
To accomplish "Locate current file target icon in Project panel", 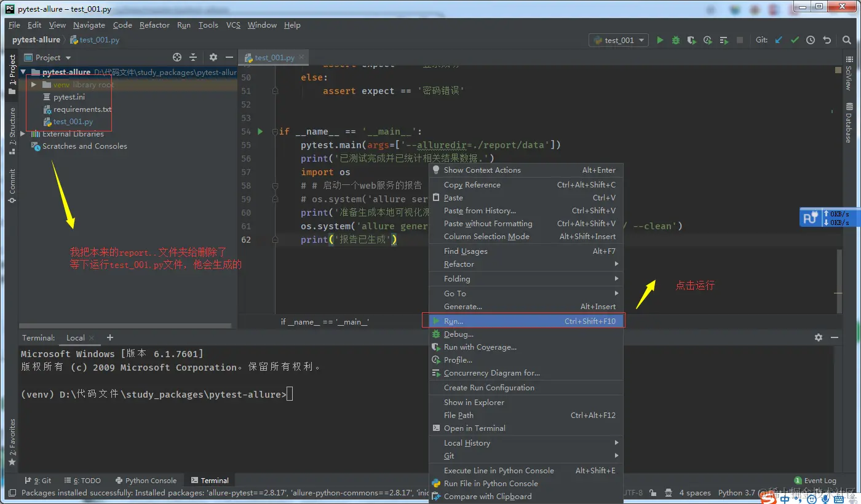I will (x=177, y=57).
